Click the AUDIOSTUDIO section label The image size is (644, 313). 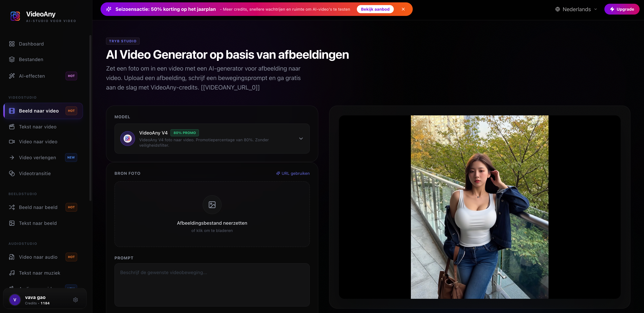pyautogui.click(x=23, y=244)
